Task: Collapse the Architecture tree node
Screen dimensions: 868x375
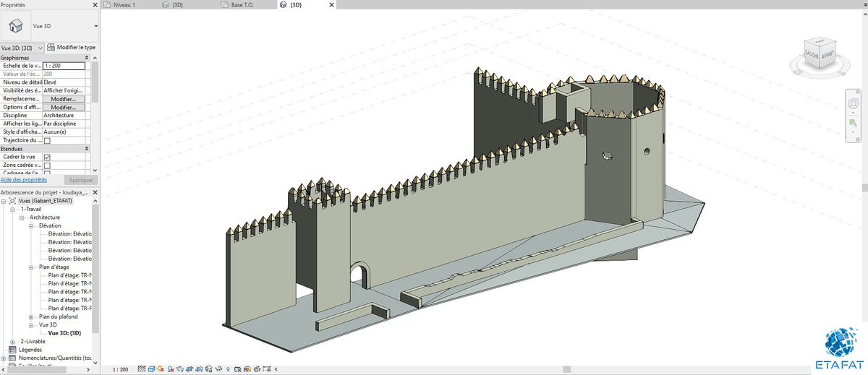Action: [x=22, y=217]
